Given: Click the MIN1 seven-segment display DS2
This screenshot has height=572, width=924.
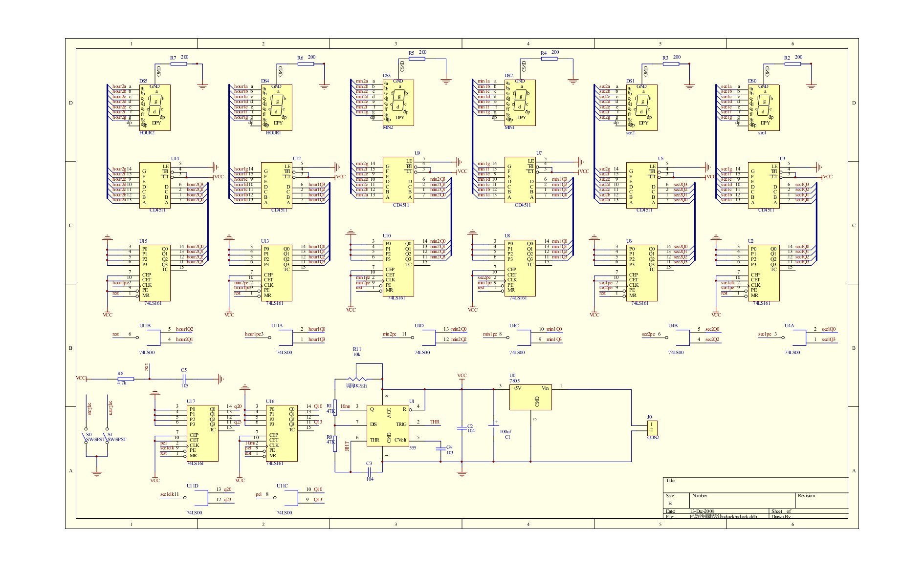Looking at the screenshot, I should point(520,103).
